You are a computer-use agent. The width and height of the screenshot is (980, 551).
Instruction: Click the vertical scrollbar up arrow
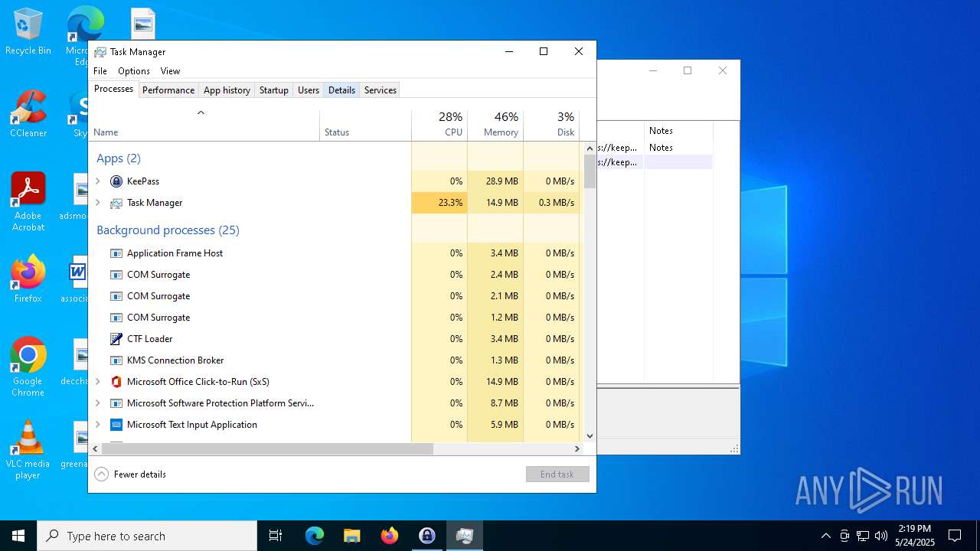click(590, 148)
